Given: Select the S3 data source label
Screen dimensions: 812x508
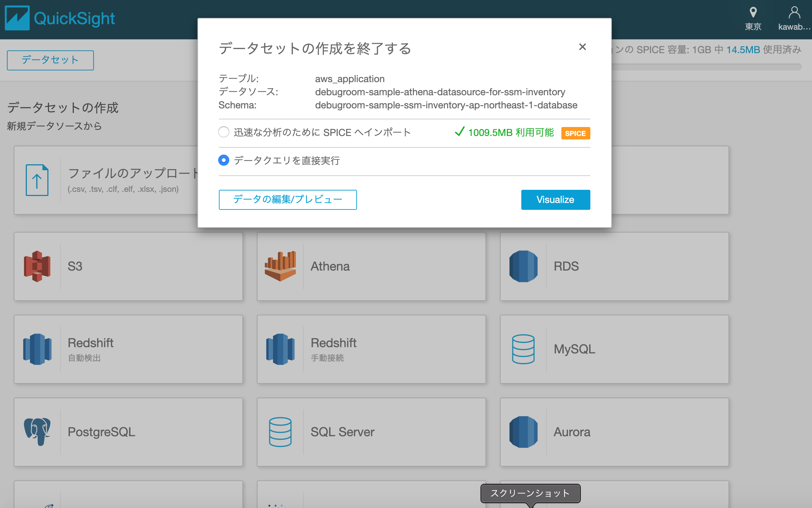Looking at the screenshot, I should point(75,266).
